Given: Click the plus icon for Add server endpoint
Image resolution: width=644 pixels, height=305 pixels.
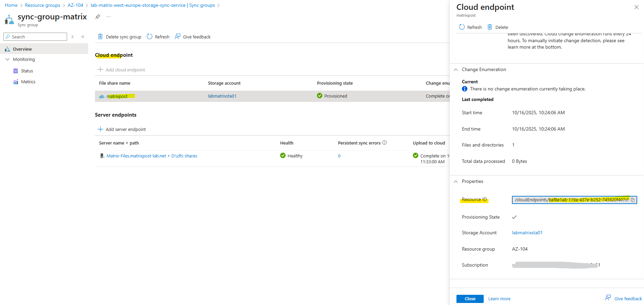Looking at the screenshot, I should tap(100, 129).
